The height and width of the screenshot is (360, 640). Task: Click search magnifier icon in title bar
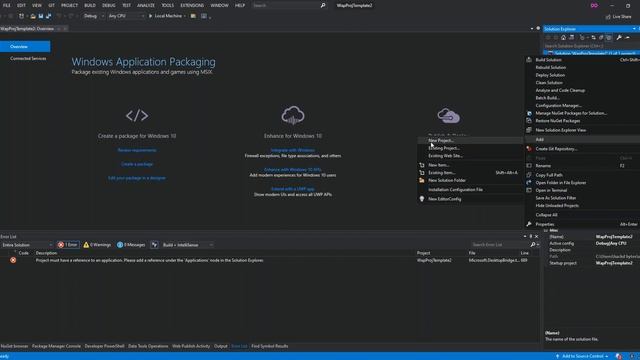coord(323,5)
